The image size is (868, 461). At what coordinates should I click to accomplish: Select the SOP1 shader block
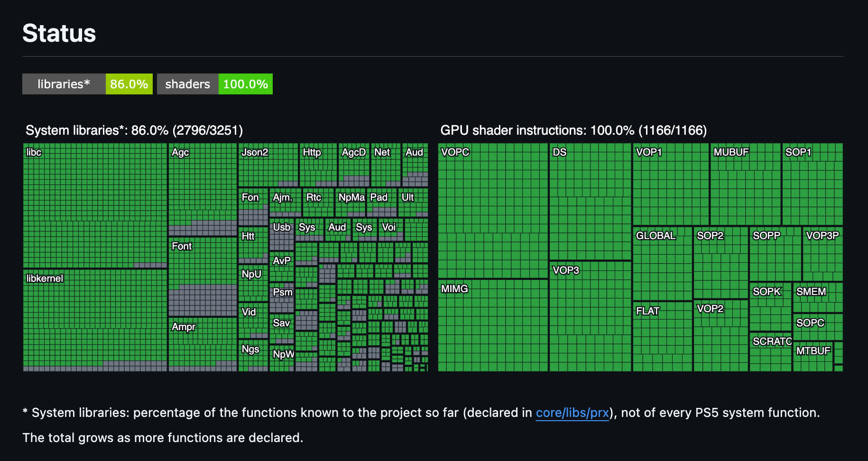(812, 184)
